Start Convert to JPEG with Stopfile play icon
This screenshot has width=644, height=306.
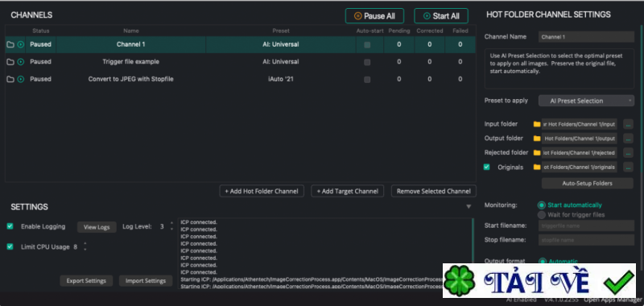(21, 79)
